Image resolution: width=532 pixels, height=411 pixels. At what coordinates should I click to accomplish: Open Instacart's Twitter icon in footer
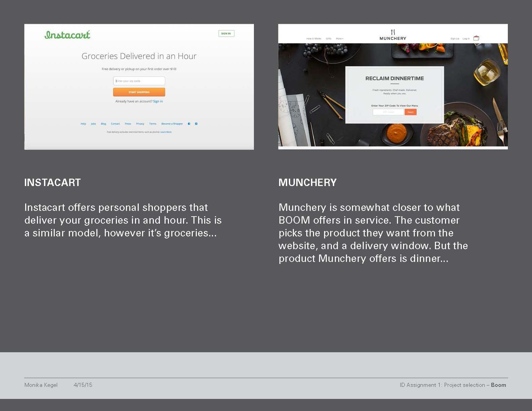196,124
